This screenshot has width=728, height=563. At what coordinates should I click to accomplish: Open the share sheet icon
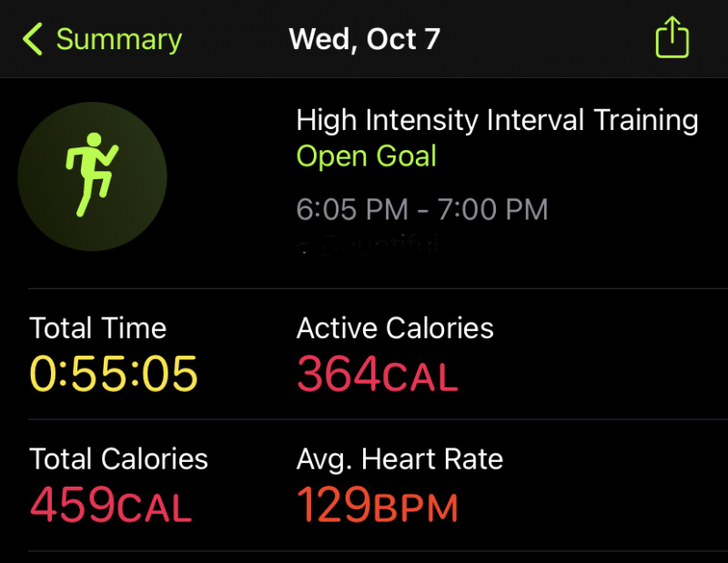pos(672,40)
